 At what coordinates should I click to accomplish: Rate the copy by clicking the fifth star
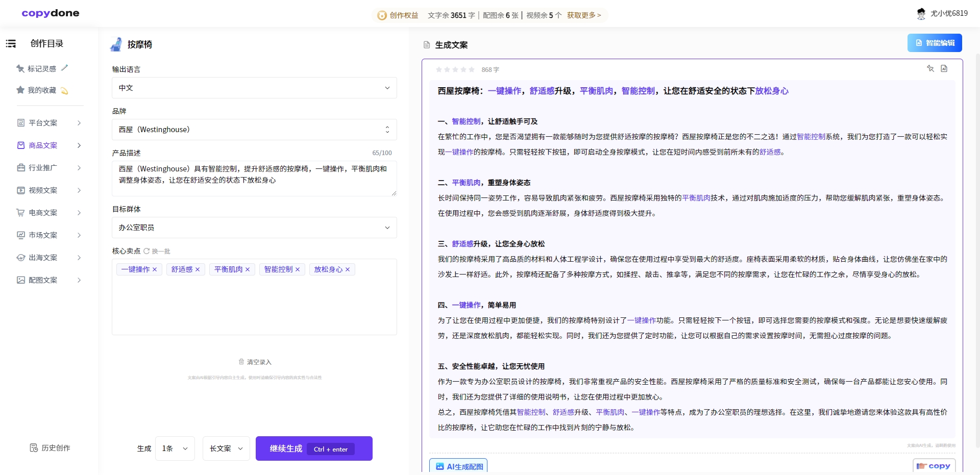point(472,70)
